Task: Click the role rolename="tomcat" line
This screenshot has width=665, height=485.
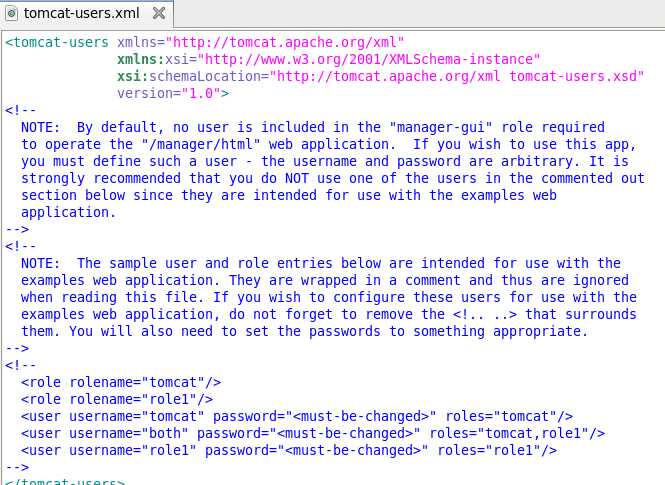Action: (121, 382)
